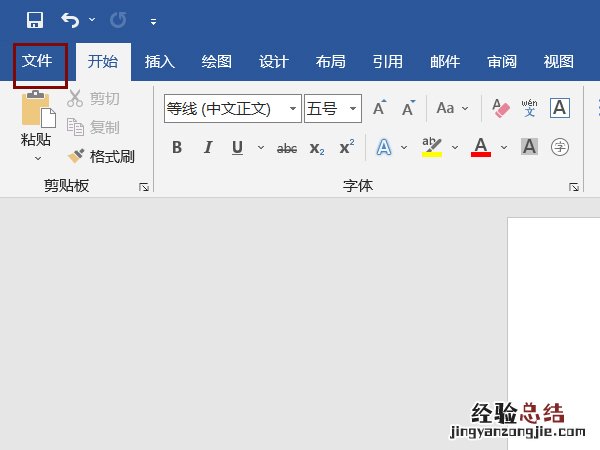600x450 pixels.
Task: Switch to the 插入 (Insert) tab
Action: point(160,61)
